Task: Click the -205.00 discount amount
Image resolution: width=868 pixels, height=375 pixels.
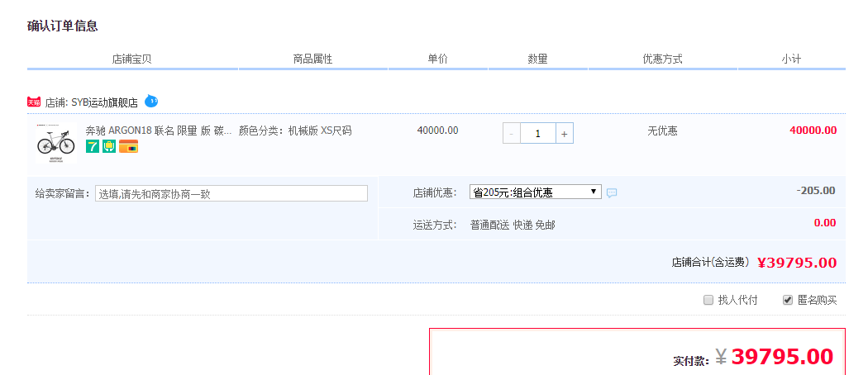Action: pyautogui.click(x=816, y=191)
